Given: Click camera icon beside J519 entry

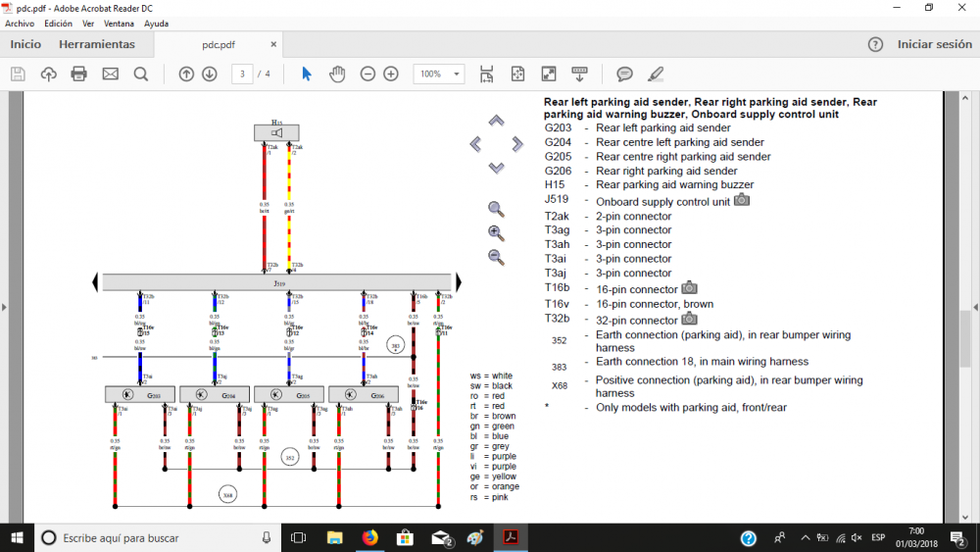Looking at the screenshot, I should point(742,200).
